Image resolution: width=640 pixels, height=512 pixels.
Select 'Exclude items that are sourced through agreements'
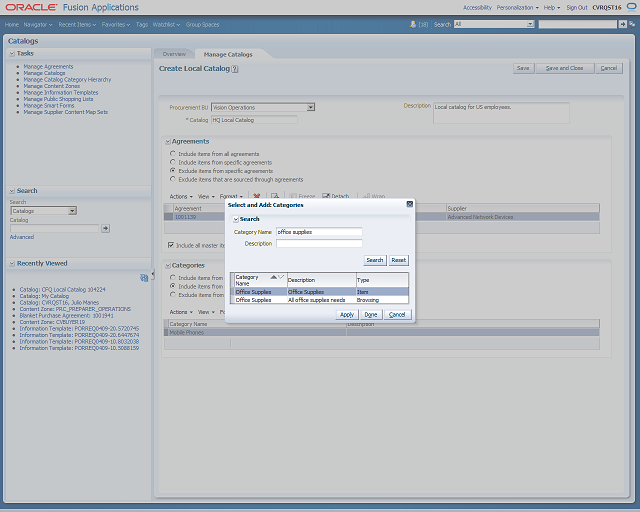(x=173, y=179)
